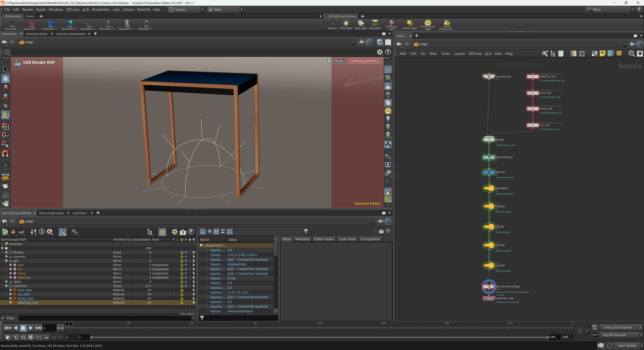644x350 pixels.
Task: Stop timeline playback
Action: point(23,328)
